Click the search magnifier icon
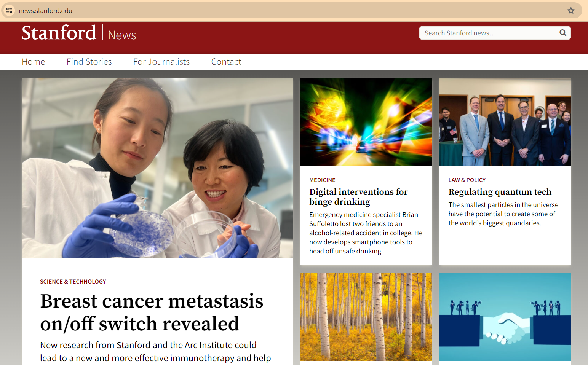Viewport: 588px width, 365px height. tap(562, 33)
